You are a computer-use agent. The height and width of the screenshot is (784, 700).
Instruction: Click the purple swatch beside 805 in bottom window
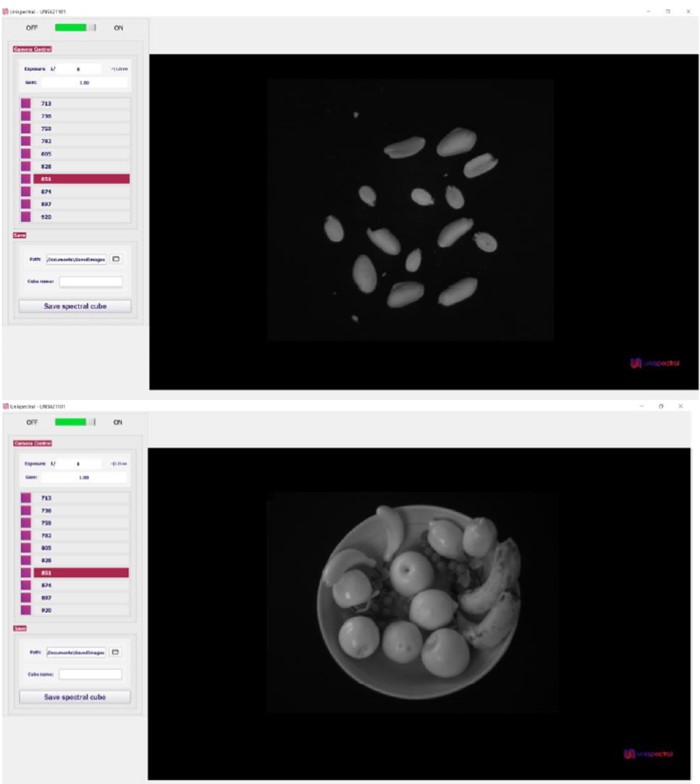coord(25,548)
